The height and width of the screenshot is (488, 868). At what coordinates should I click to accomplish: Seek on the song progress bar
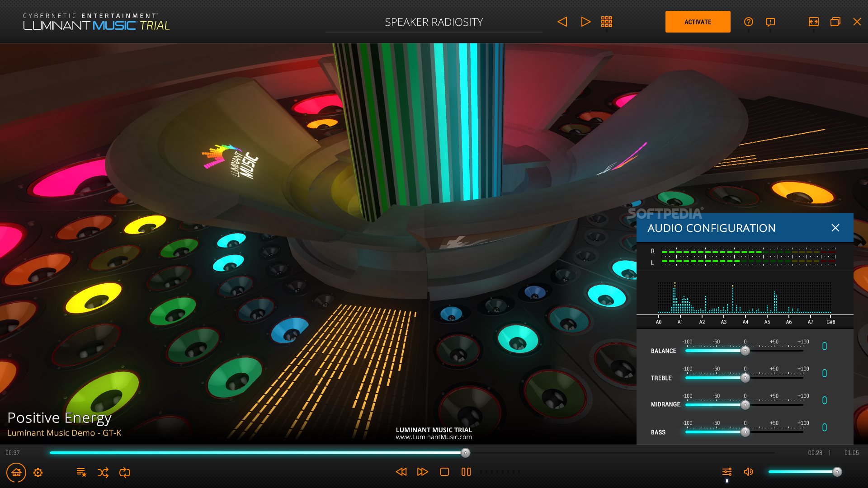tap(411, 453)
